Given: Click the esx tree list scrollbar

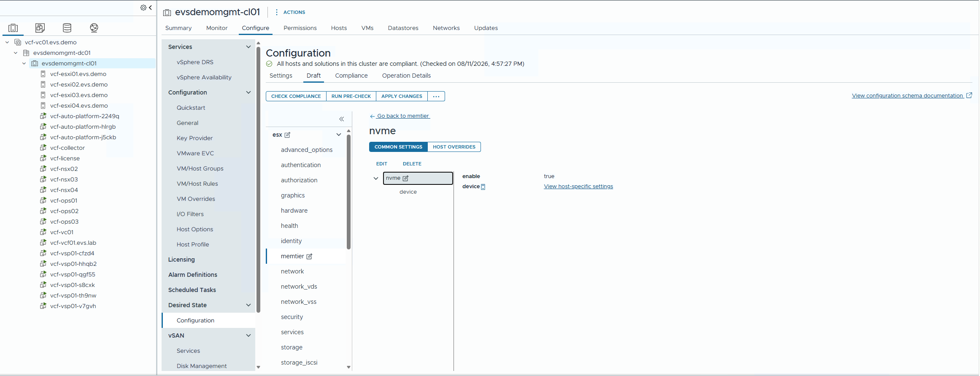Looking at the screenshot, I should 348,192.
